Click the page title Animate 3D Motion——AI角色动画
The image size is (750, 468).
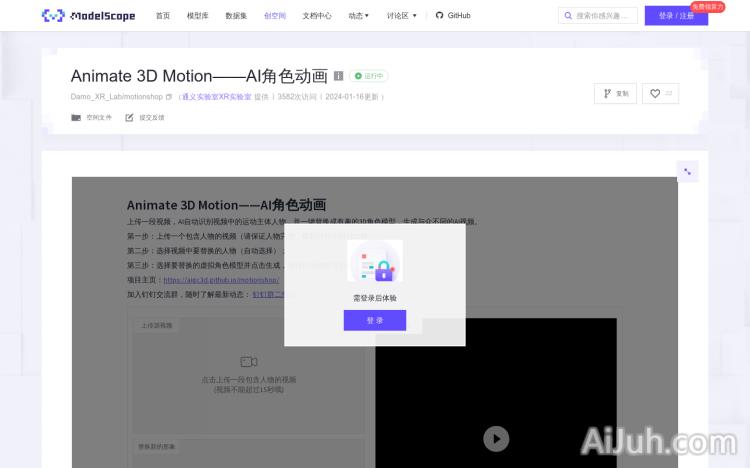199,76
